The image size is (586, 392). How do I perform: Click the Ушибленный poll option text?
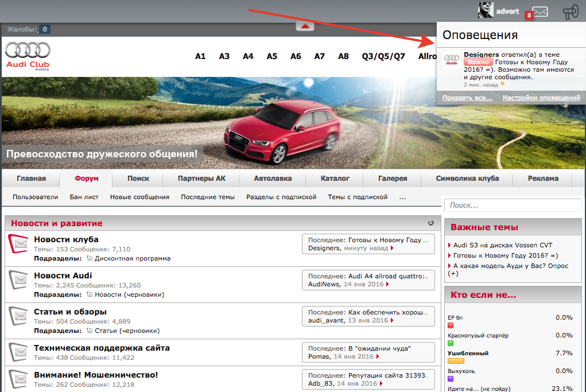[x=468, y=353]
